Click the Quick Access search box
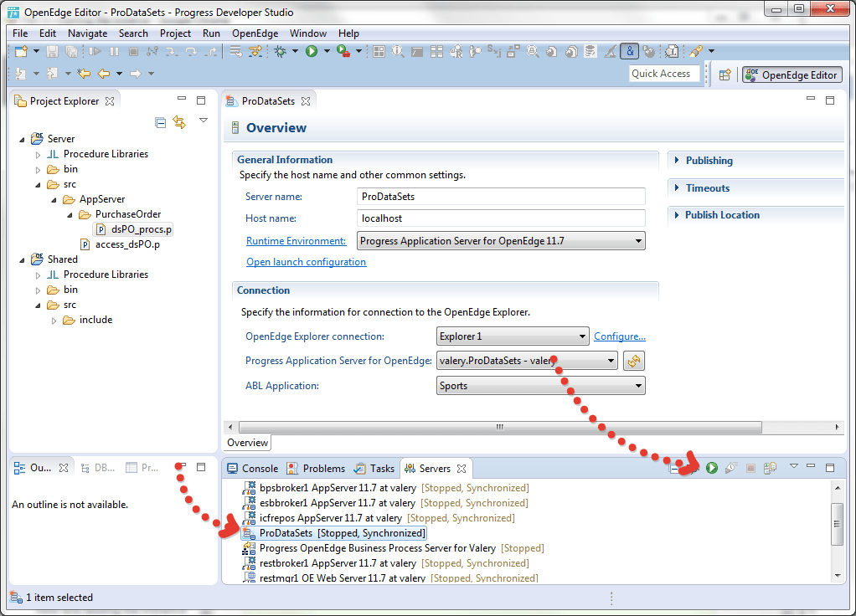This screenshot has width=856, height=616. (664, 74)
